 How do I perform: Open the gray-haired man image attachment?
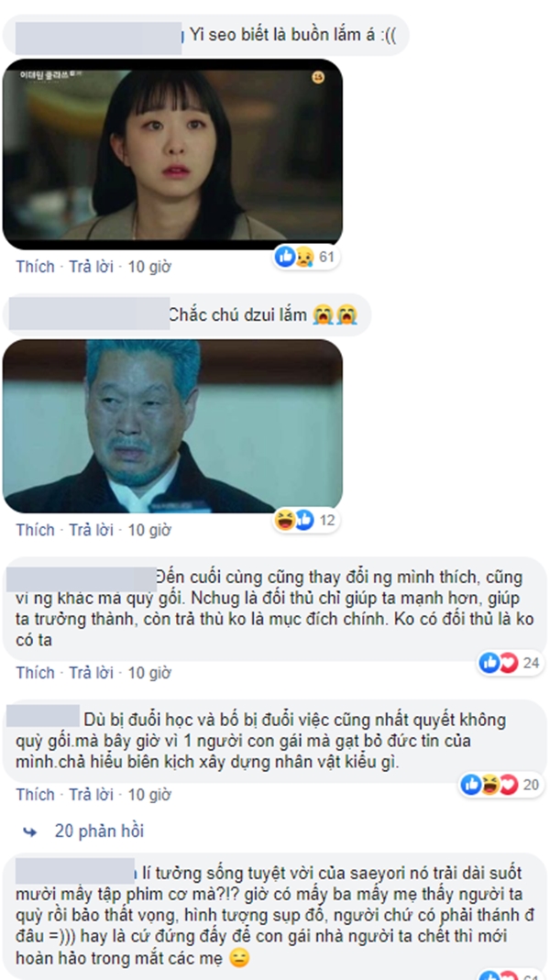[172, 426]
